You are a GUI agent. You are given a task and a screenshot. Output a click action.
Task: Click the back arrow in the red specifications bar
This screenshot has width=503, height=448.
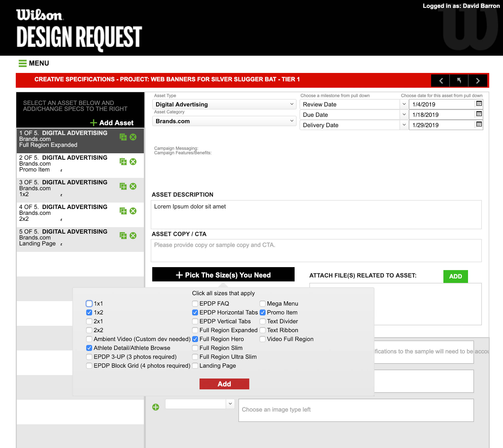[441, 81]
